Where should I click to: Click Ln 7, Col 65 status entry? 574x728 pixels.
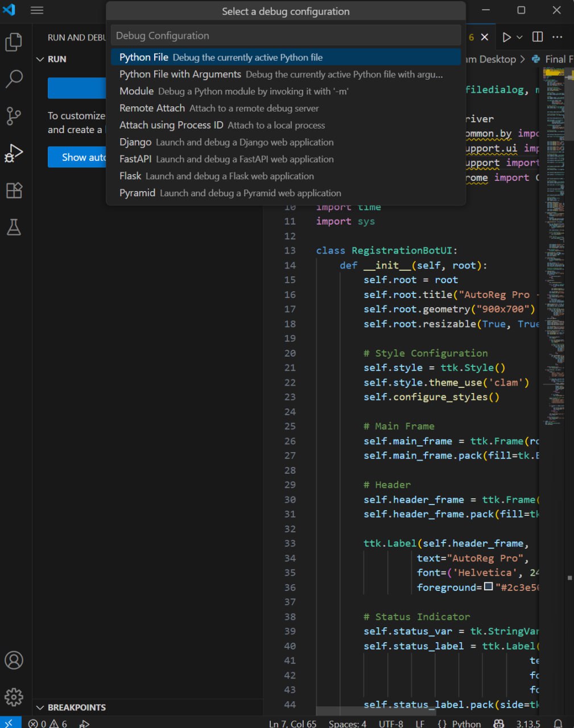point(292,723)
